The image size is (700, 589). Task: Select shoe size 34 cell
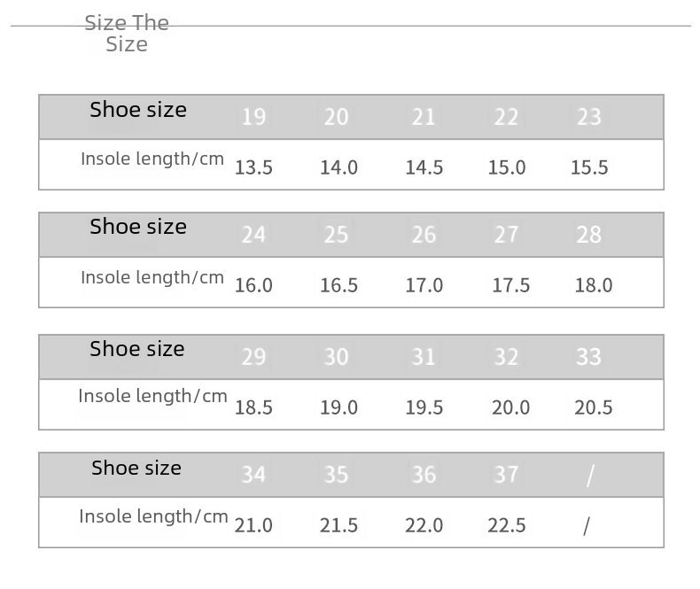point(253,475)
